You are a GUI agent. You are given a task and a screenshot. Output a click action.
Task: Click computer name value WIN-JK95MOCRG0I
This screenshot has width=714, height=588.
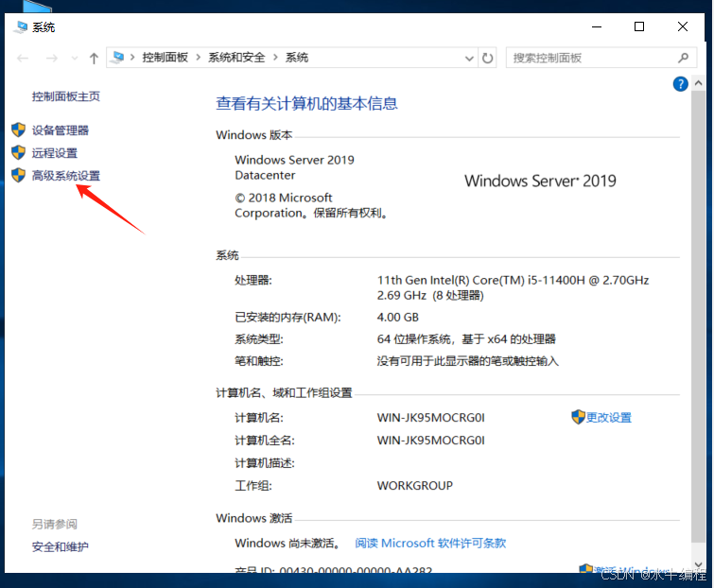[431, 417]
